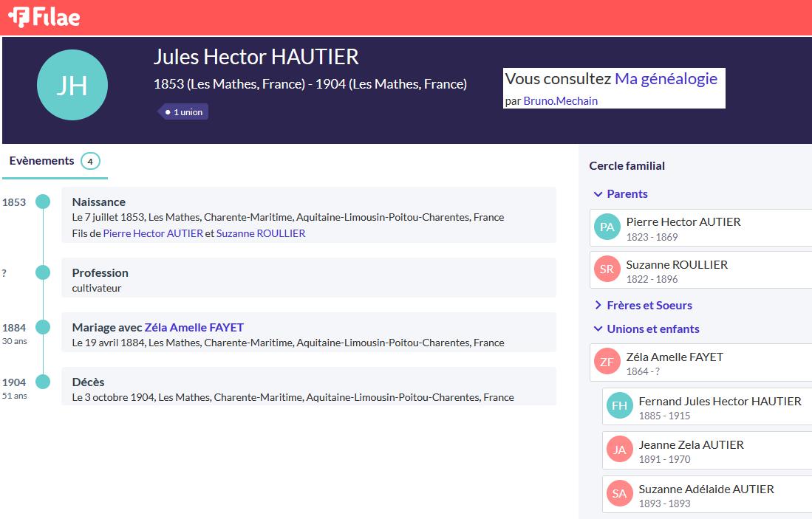812x519 pixels.
Task: Click the 1884 Mariage timeline marker
Action: (43, 327)
